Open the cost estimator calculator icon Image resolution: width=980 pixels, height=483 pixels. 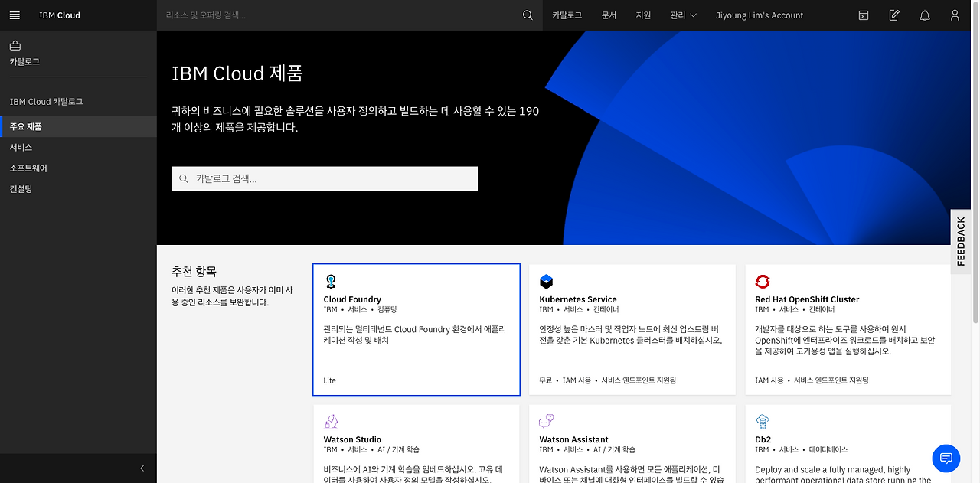click(864, 15)
